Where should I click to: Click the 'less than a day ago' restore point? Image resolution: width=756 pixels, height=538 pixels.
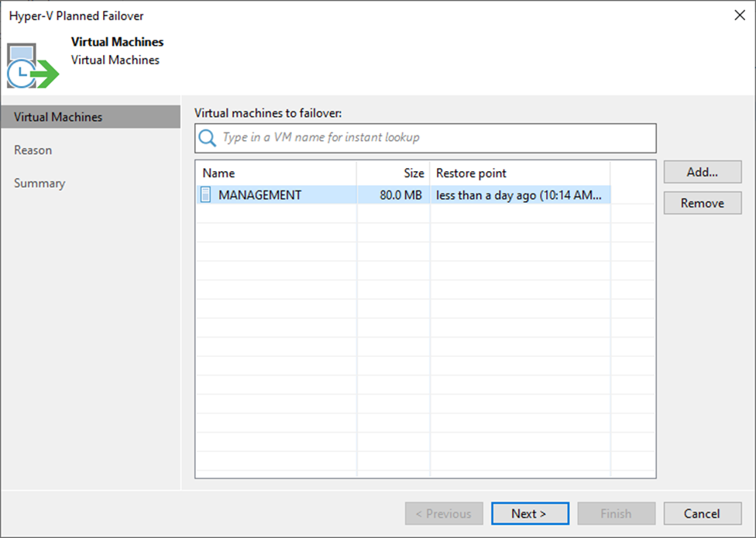click(519, 195)
